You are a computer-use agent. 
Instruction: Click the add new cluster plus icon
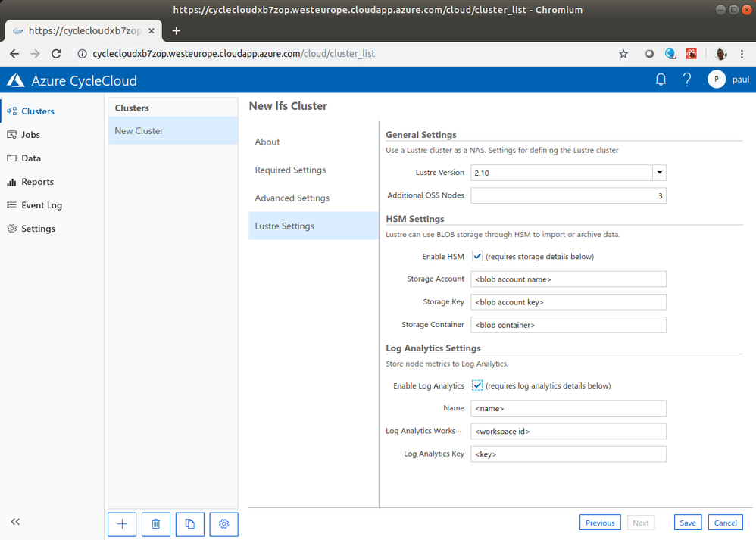[122, 524]
